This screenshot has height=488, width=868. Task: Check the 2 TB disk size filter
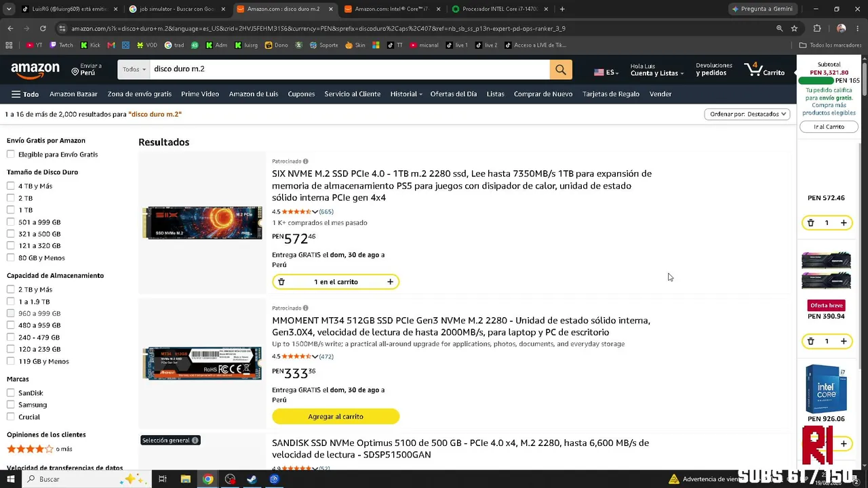point(11,198)
